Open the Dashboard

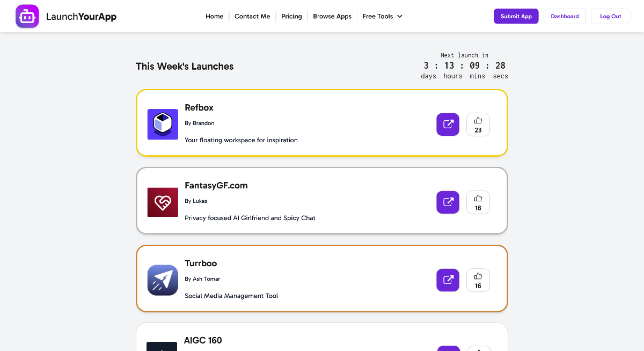click(565, 16)
